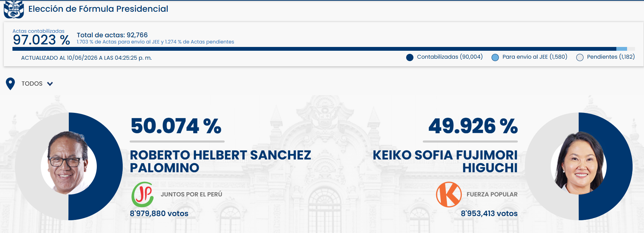This screenshot has height=233, width=644.
Task: Click the light blue JEE legend circle
Action: 495,57
